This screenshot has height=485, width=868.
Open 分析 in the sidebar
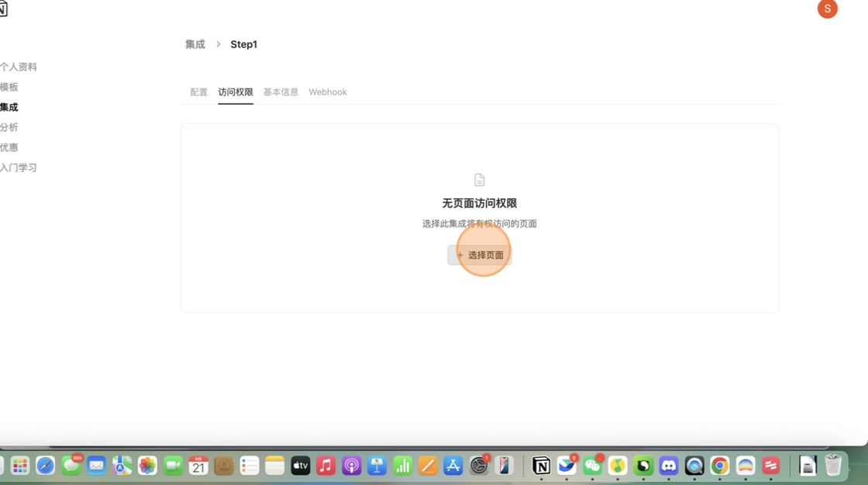click(x=9, y=127)
